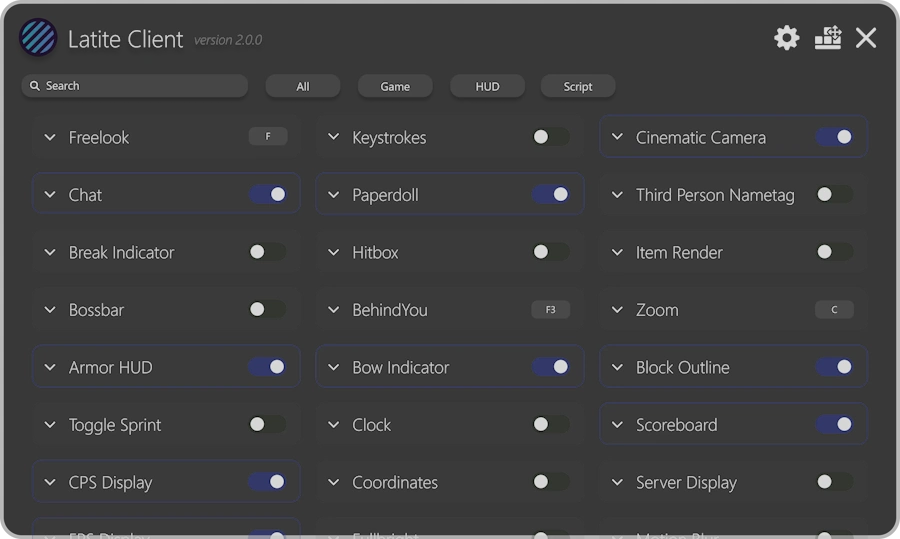Disable the Armor HUD toggle
The width and height of the screenshot is (900, 539).
coord(267,366)
